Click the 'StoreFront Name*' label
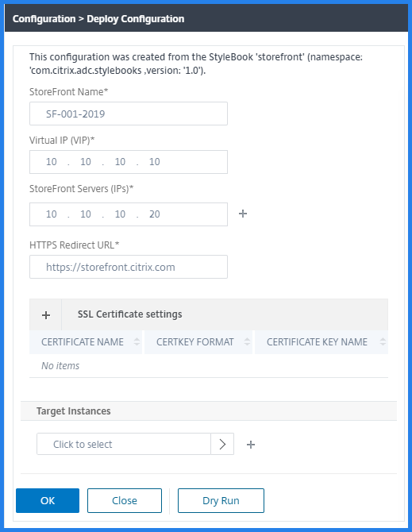This screenshot has width=412, height=532. 68,92
